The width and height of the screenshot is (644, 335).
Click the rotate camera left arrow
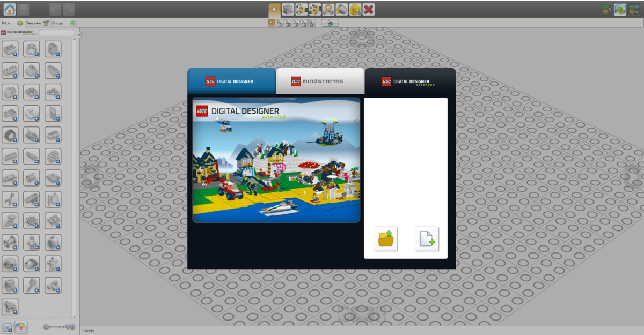tap(92, 175)
